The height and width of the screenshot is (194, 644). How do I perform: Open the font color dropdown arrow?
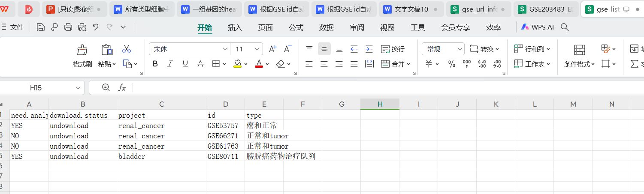click(267, 64)
